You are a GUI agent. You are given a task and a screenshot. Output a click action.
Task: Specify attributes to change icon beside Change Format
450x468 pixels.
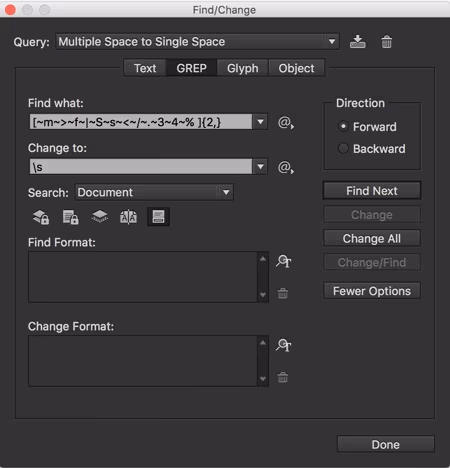[284, 345]
